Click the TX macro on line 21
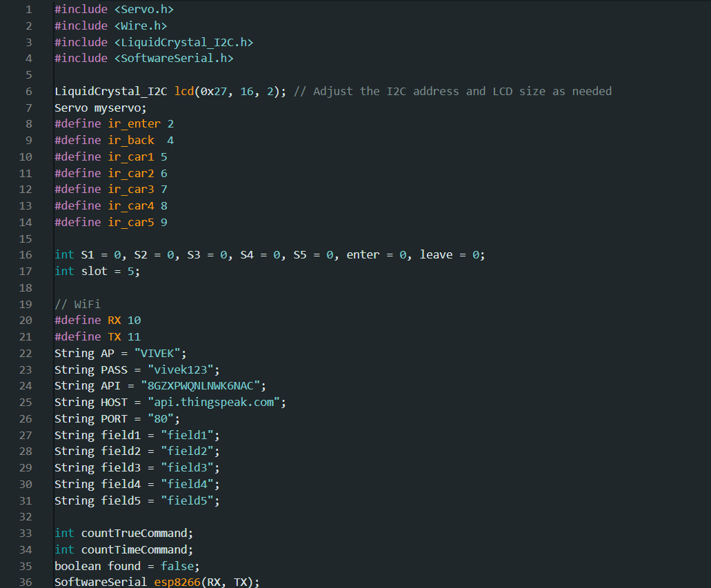Screen dimensions: 711x588 [114, 337]
